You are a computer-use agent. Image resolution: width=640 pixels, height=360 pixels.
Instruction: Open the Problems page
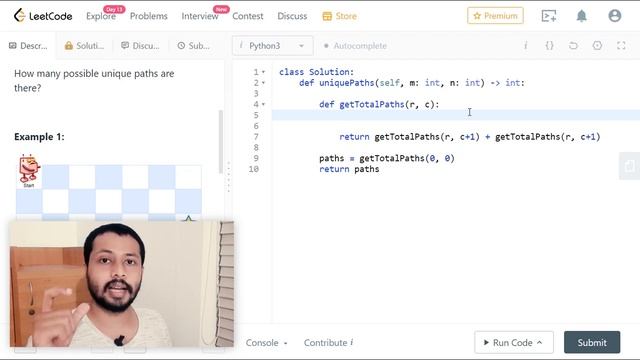149,16
